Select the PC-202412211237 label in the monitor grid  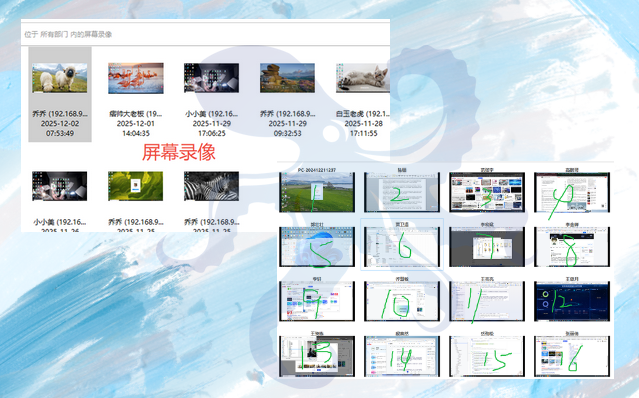point(317,170)
